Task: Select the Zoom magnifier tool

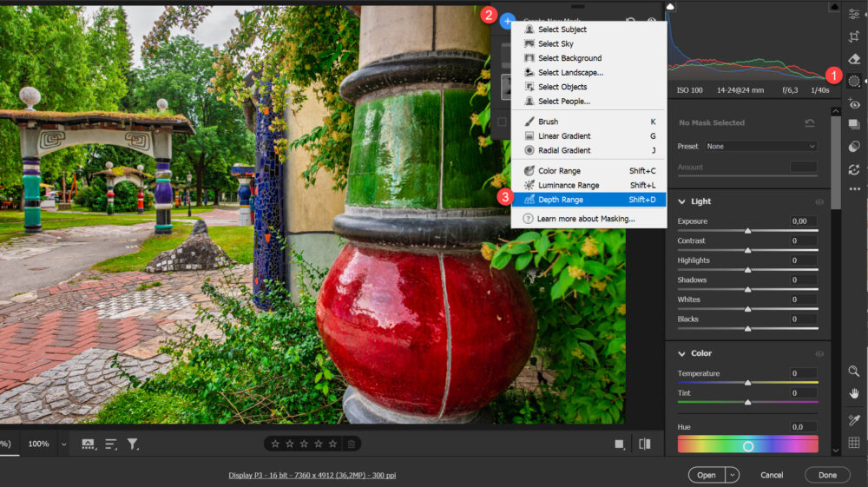Action: [854, 371]
